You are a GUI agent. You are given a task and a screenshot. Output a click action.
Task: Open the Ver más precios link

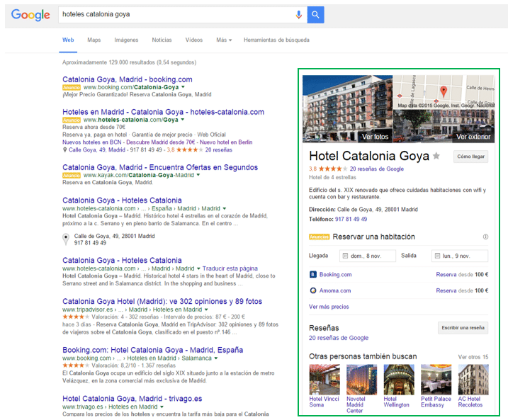click(329, 307)
